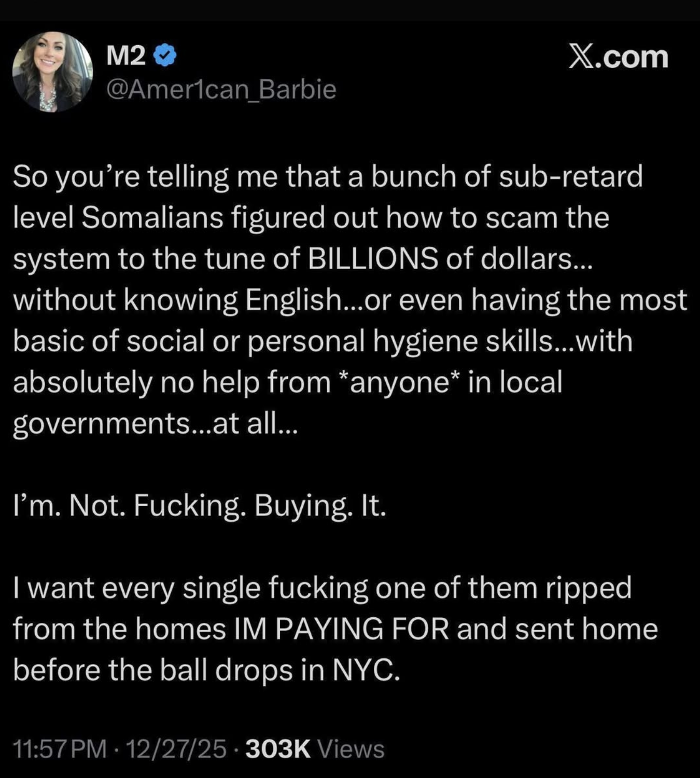Click the 303K view count number
The height and width of the screenshot is (778, 700).
[278, 749]
